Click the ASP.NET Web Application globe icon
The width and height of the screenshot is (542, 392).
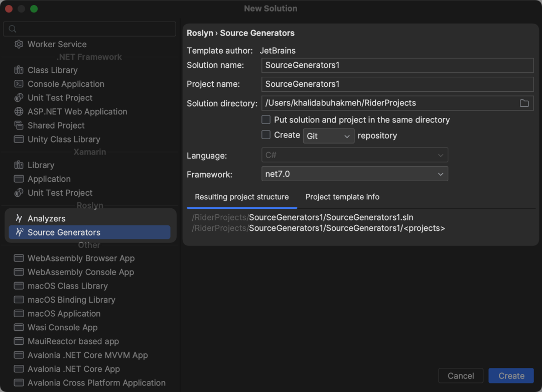tap(19, 111)
